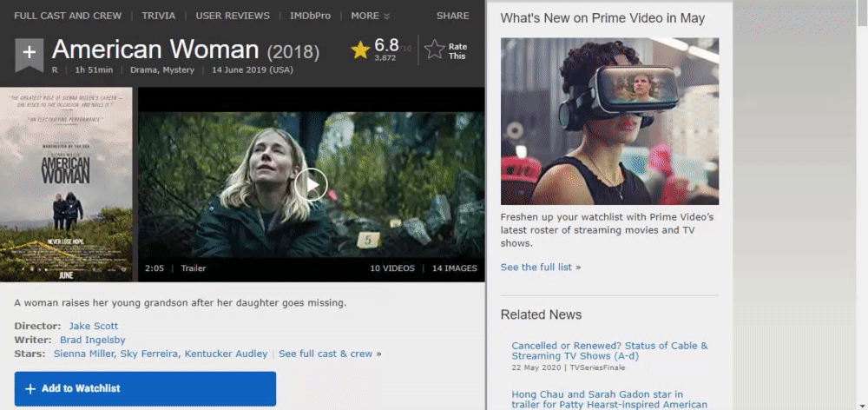The width and height of the screenshot is (868, 410).
Task: Open USER REVIEWS tab
Action: (x=233, y=16)
